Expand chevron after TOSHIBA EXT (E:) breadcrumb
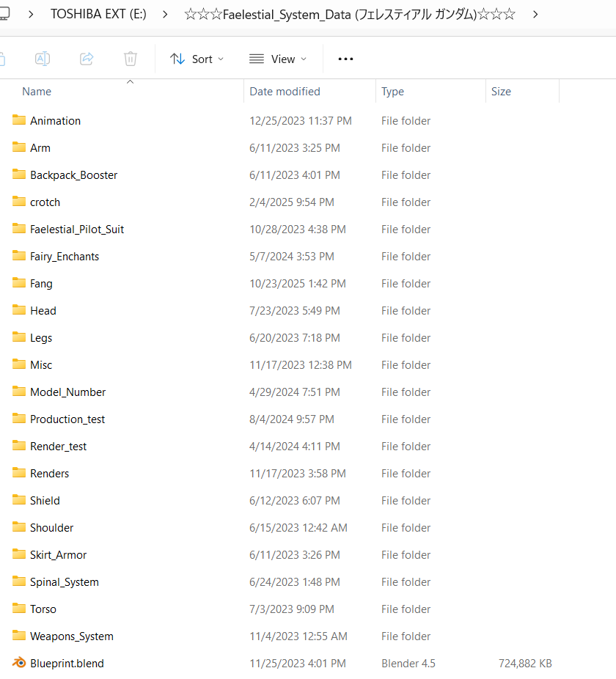The image size is (616, 679). (x=165, y=15)
